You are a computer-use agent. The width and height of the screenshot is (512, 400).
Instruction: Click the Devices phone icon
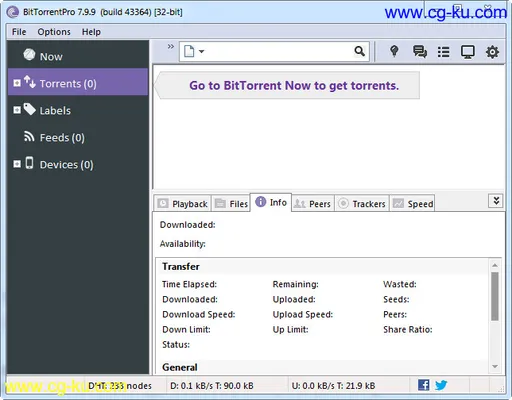(29, 163)
